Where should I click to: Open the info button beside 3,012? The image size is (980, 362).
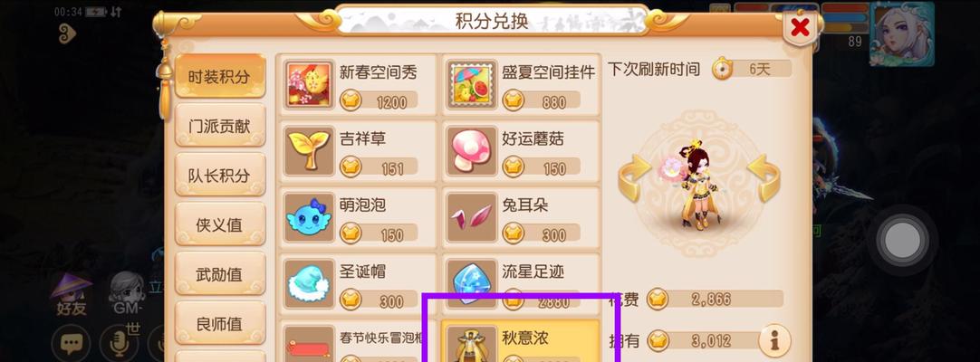click(774, 341)
